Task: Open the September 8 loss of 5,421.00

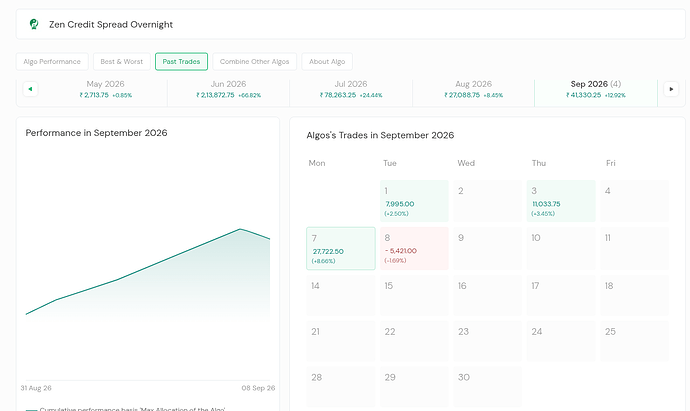Action: (414, 248)
